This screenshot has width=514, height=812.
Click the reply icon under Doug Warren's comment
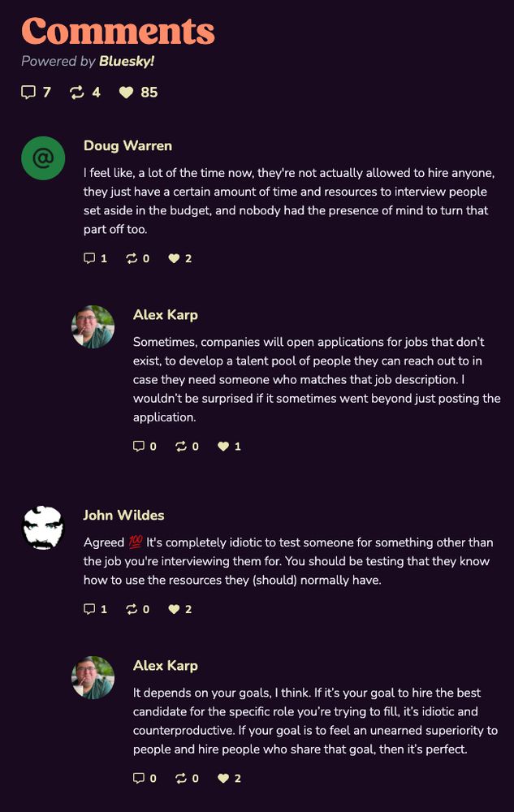[91, 258]
